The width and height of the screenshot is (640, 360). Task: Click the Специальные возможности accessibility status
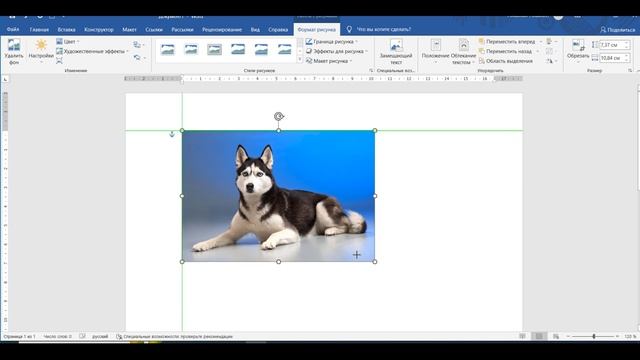175,337
